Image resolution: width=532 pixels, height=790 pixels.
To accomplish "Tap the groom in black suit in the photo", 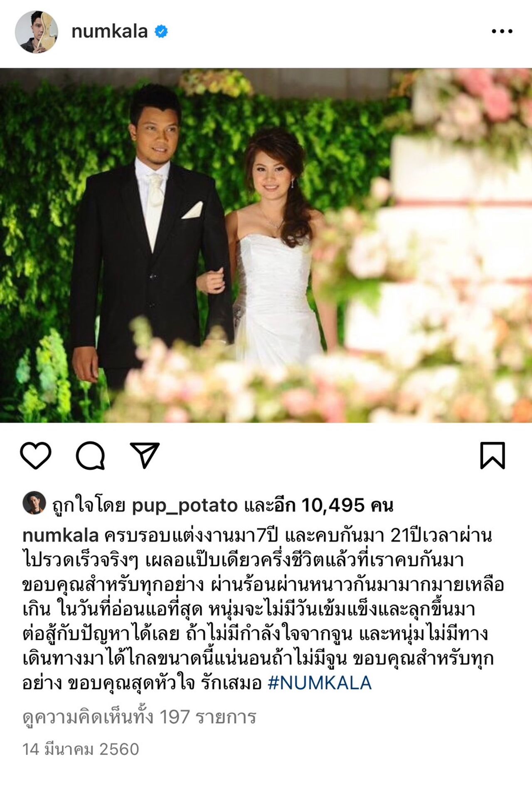I will click(x=150, y=237).
